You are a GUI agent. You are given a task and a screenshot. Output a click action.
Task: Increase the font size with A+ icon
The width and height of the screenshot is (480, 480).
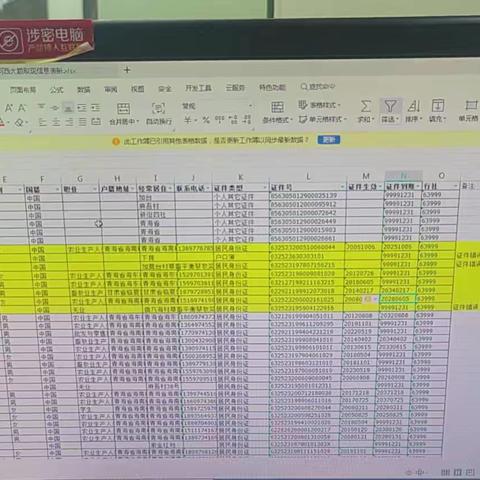(x=9, y=108)
